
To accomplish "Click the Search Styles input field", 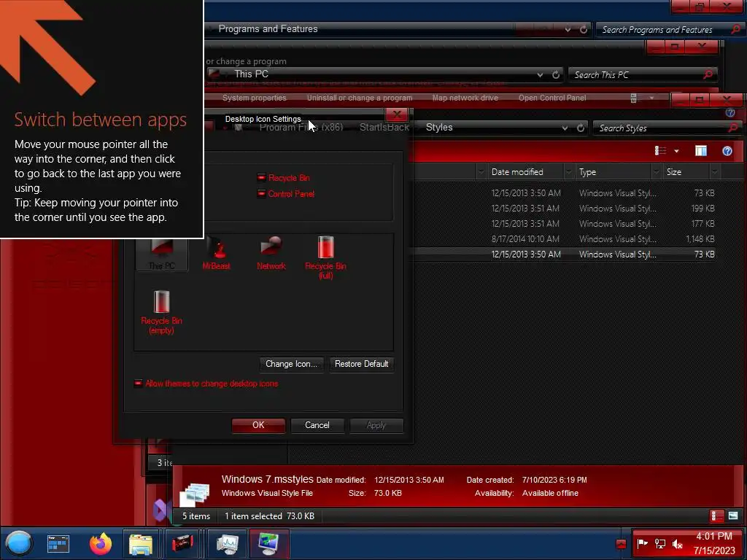I will coord(662,128).
